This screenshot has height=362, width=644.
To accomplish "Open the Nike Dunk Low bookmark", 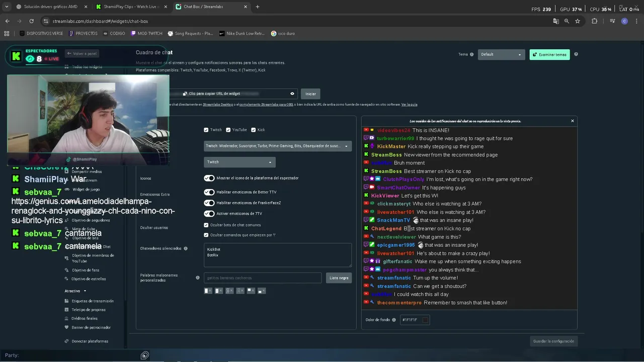I will click(242, 33).
